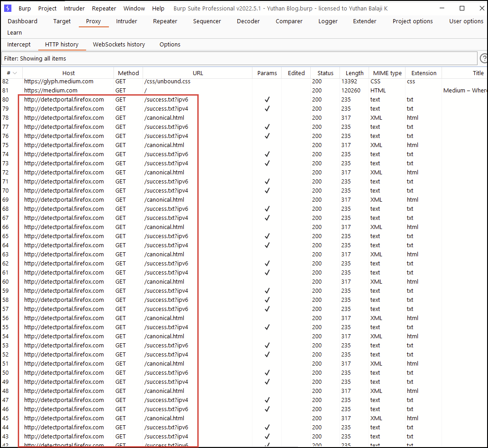488x448 pixels.
Task: Open the filter help question mark icon
Action: (x=483, y=58)
